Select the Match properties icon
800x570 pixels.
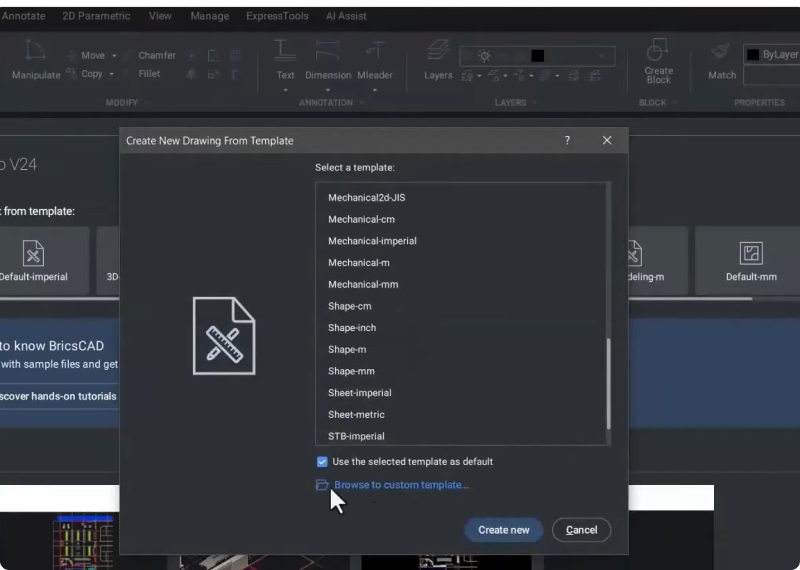pos(721,51)
